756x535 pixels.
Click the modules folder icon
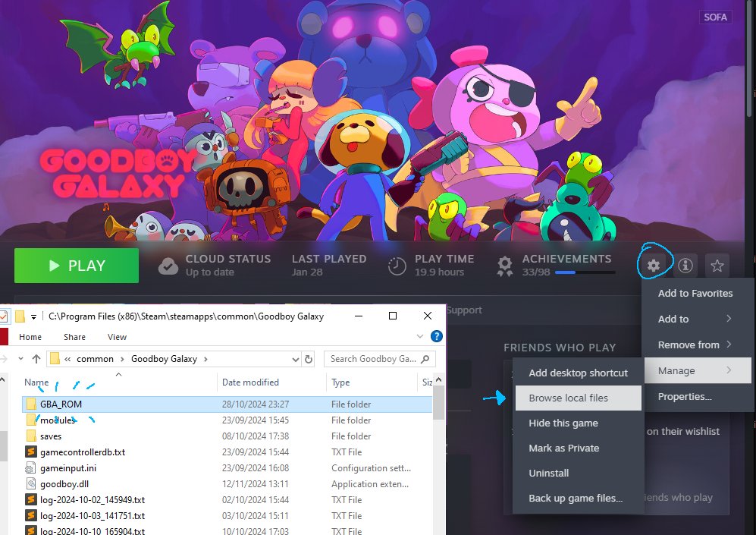[x=31, y=420]
